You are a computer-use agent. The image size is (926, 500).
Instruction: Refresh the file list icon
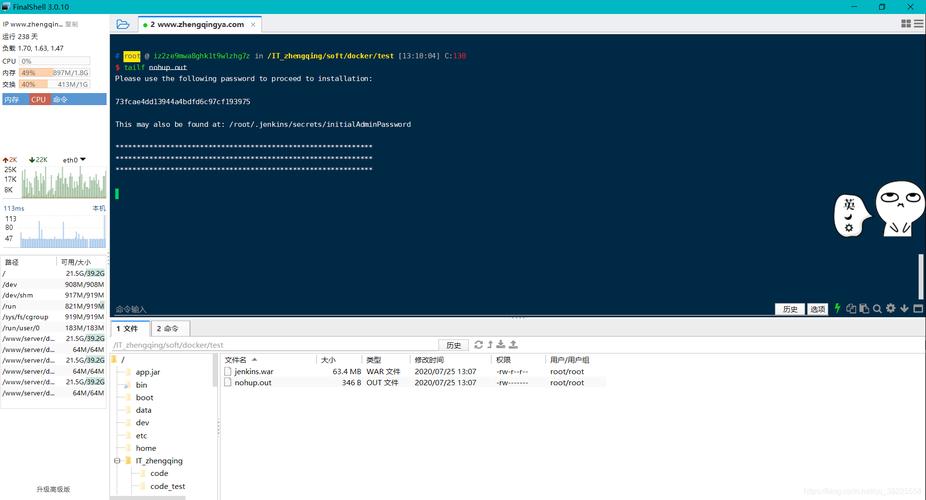coord(478,345)
